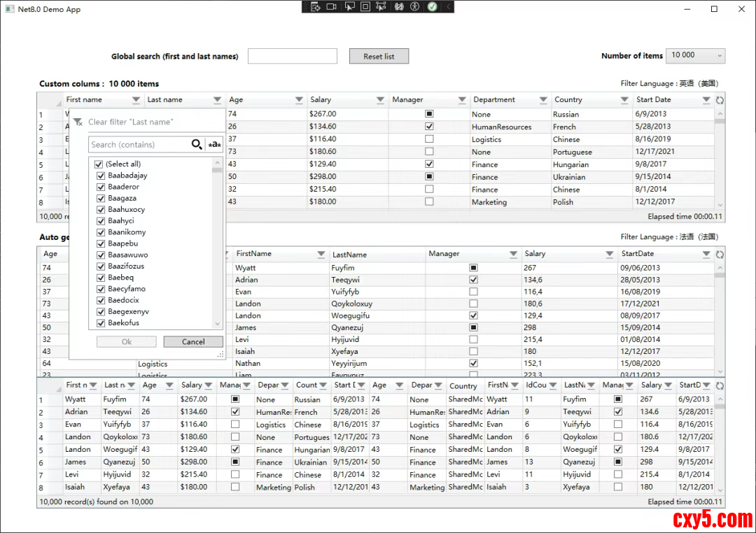This screenshot has width=756, height=533.
Task: Uncheck the Baaderor checkbox
Action: tap(101, 187)
